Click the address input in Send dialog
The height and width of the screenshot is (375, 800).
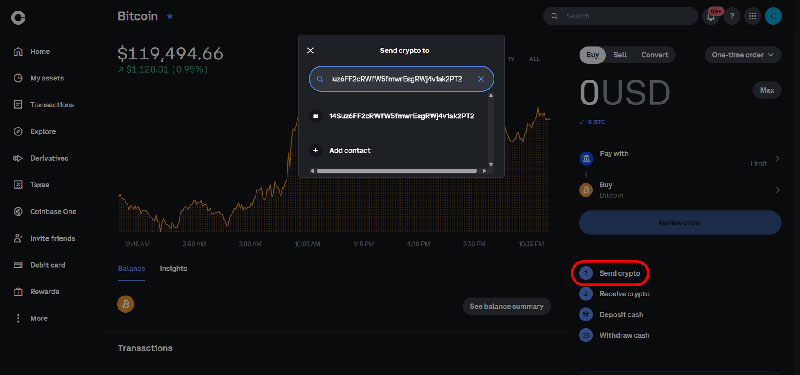pos(402,79)
